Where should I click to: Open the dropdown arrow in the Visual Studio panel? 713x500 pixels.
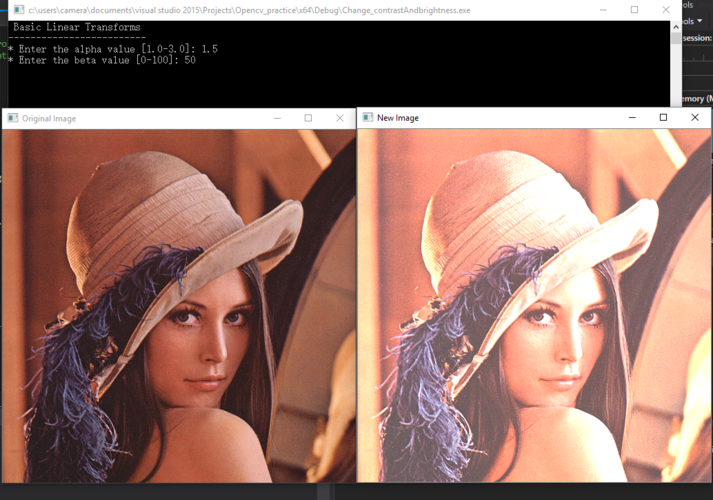pos(700,21)
